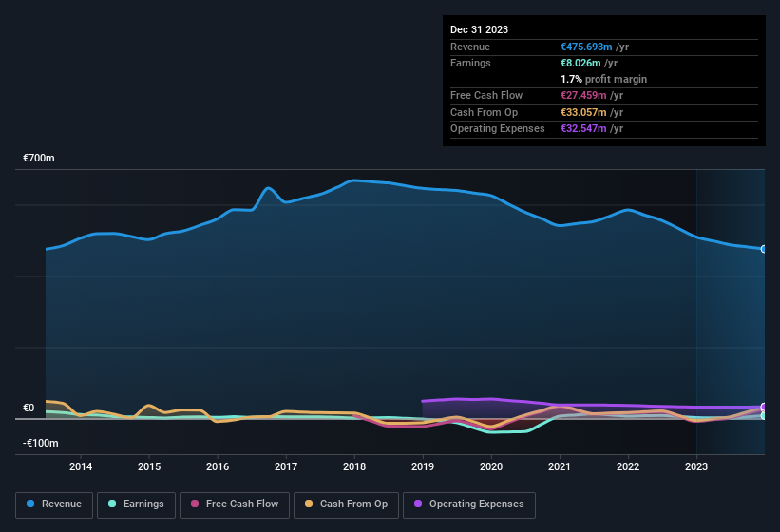
Task: Toggle the Operating Expenses legend button
Action: [x=468, y=504]
